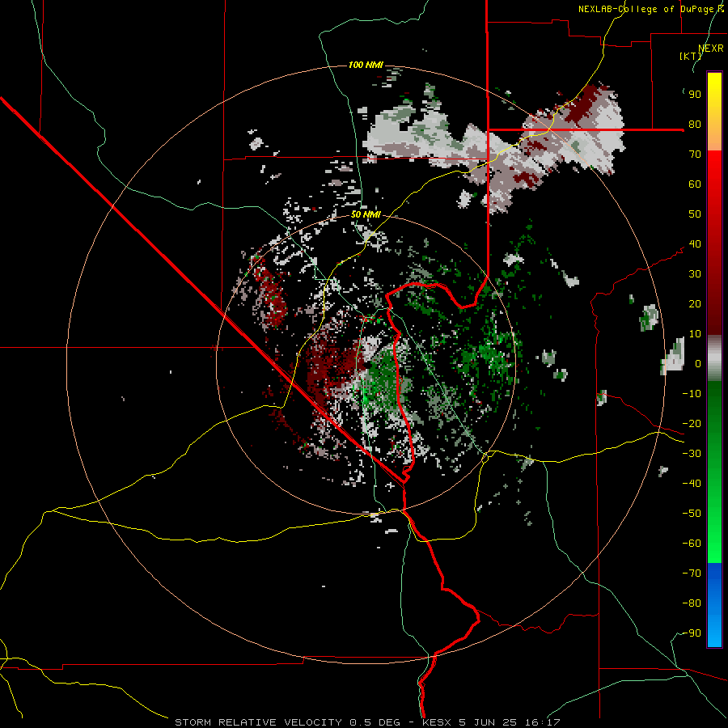Click the "10" value on velocity scale

coord(695,334)
